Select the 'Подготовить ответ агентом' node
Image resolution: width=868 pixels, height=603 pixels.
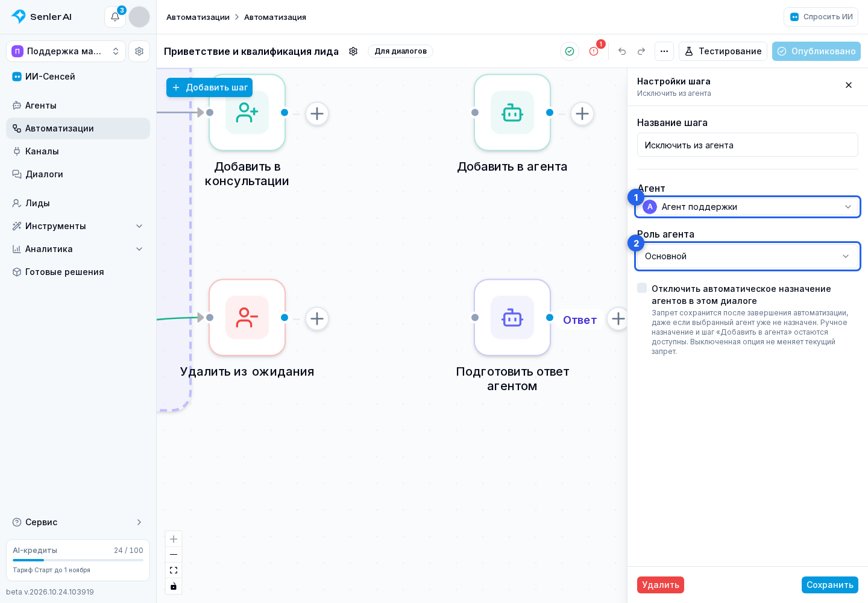512,318
